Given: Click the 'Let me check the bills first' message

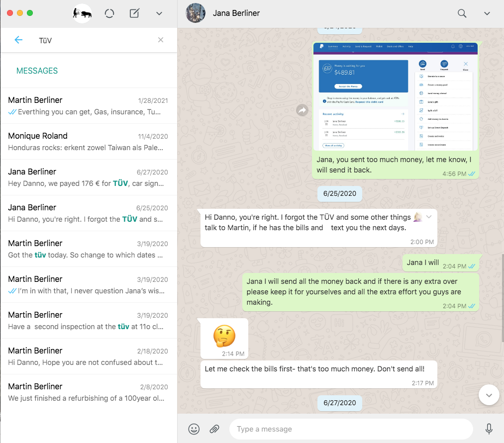Looking at the screenshot, I should pyautogui.click(x=318, y=374).
